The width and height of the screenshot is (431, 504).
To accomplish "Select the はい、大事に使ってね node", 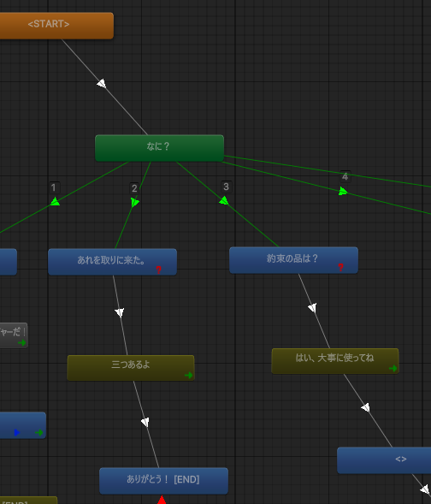I will tap(335, 361).
